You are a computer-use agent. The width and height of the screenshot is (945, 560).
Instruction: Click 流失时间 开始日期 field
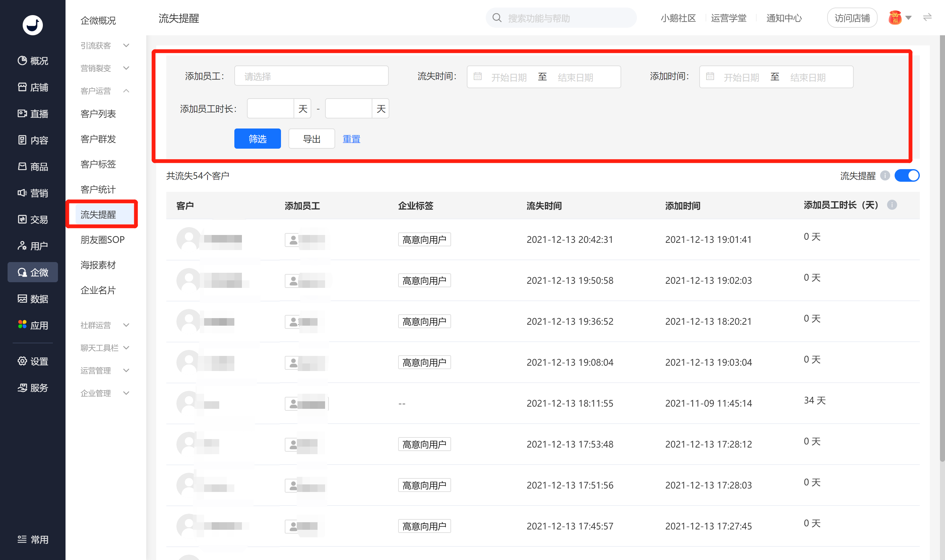[509, 77]
